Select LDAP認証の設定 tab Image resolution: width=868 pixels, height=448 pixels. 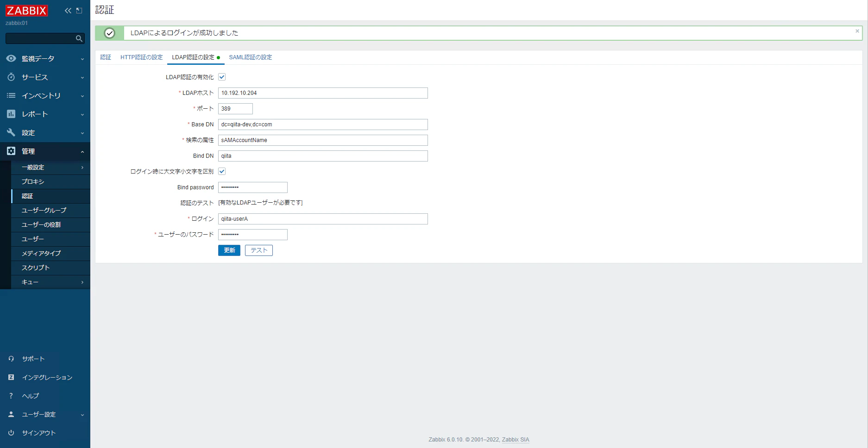[195, 57]
